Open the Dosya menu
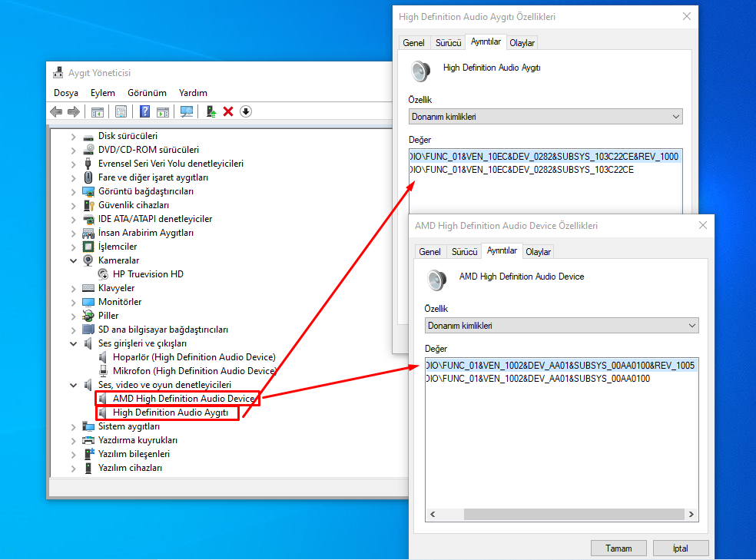Screen dimensions: 756x560 tap(66, 92)
